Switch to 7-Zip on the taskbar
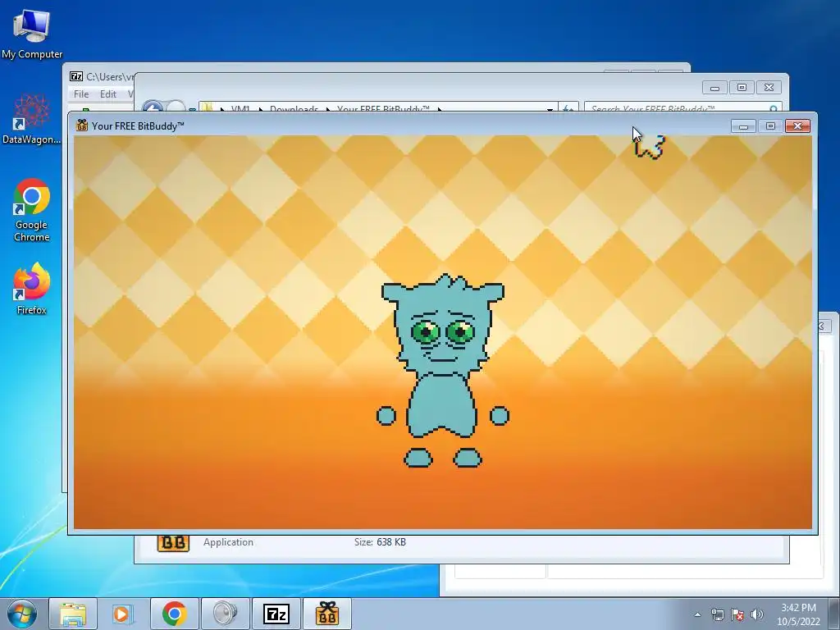 (x=276, y=614)
